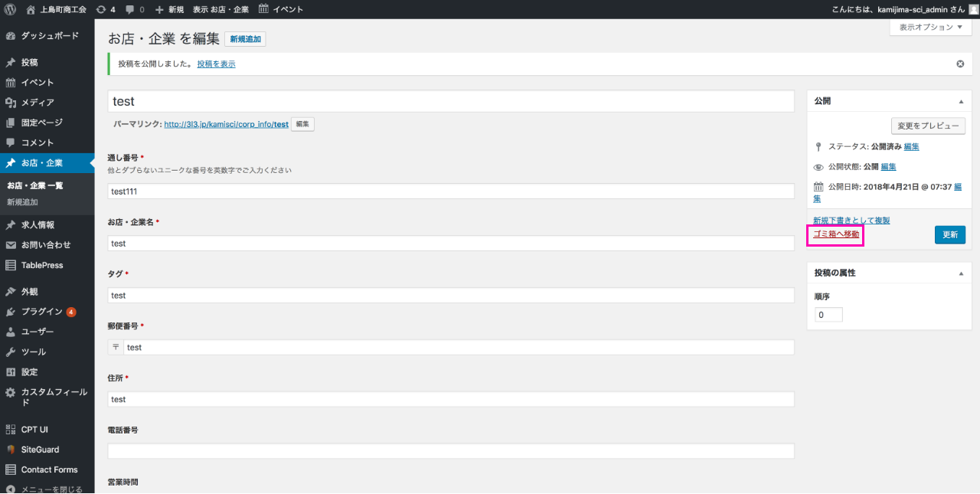Open ダッシュボード from the sidebar
980x494 pixels.
[49, 36]
